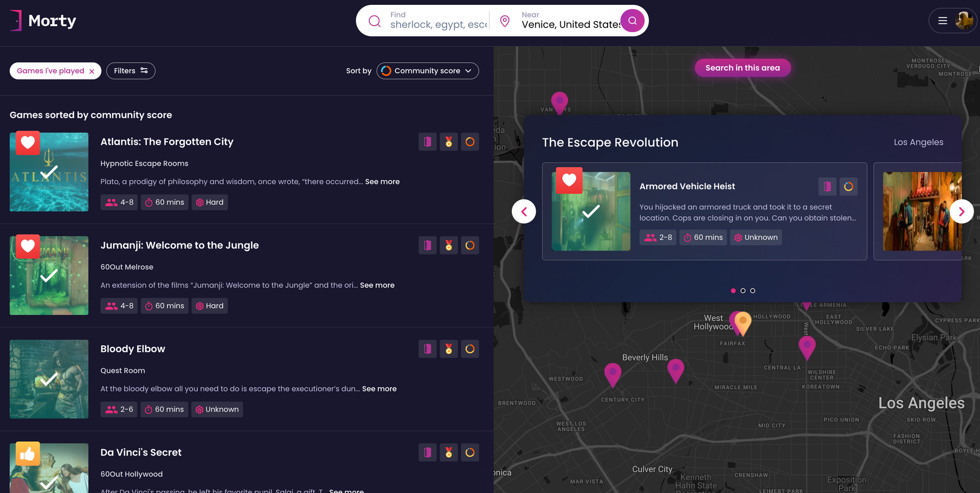Click the 2-8 players tag on Armored Vehicle Heist
The height and width of the screenshot is (493, 980).
click(x=658, y=238)
